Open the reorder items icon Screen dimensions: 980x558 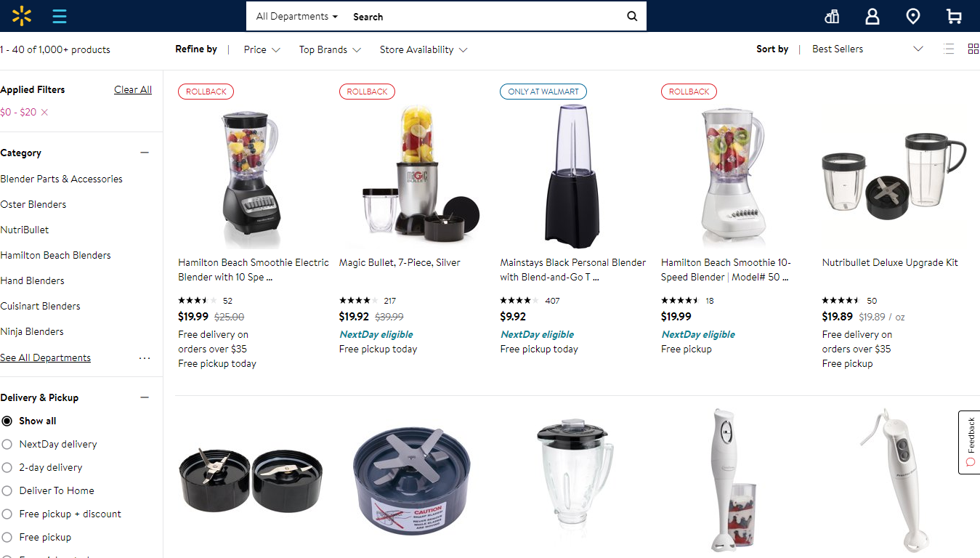tap(833, 16)
